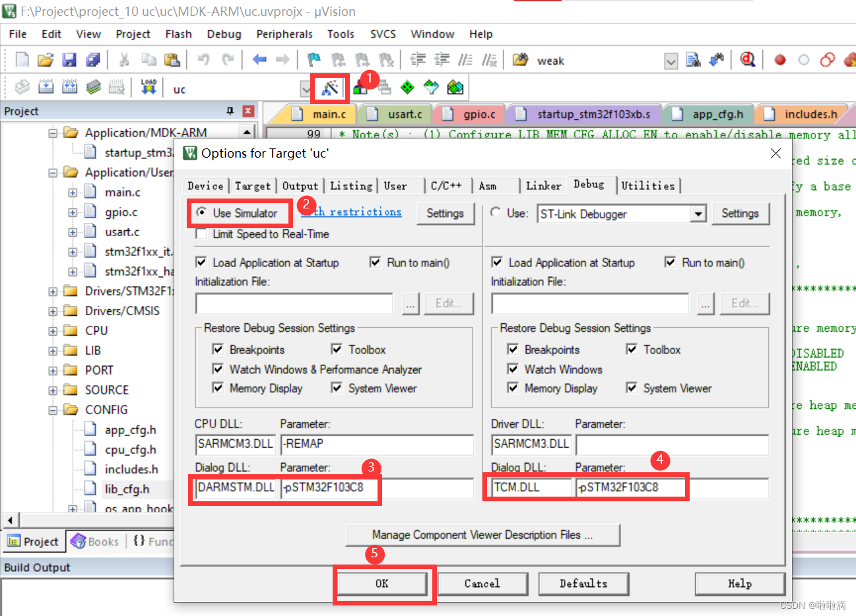Click the New file icon

coord(22,60)
